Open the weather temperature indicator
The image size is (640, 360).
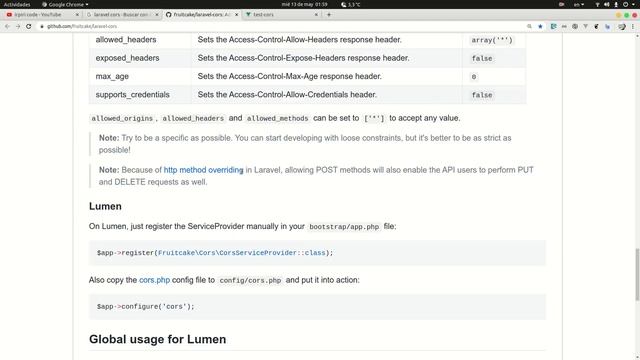[x=351, y=4]
